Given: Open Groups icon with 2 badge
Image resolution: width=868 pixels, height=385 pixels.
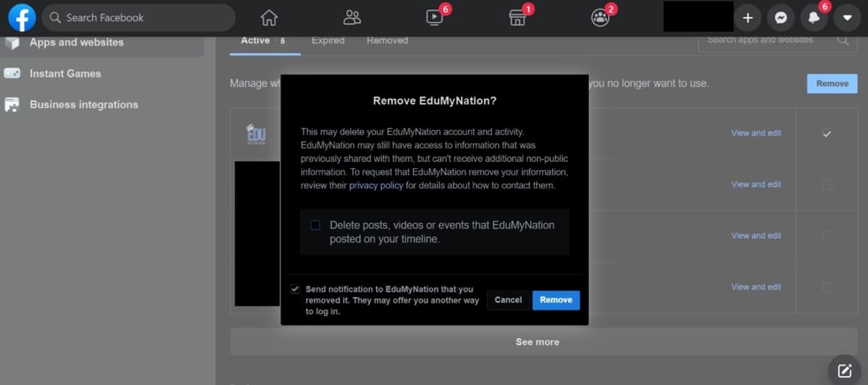Looking at the screenshot, I should click(600, 17).
